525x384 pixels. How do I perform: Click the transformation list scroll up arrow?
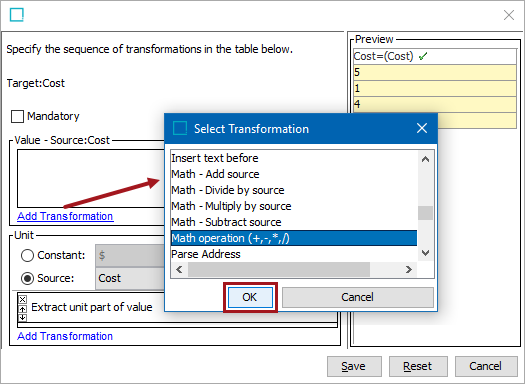(425, 159)
